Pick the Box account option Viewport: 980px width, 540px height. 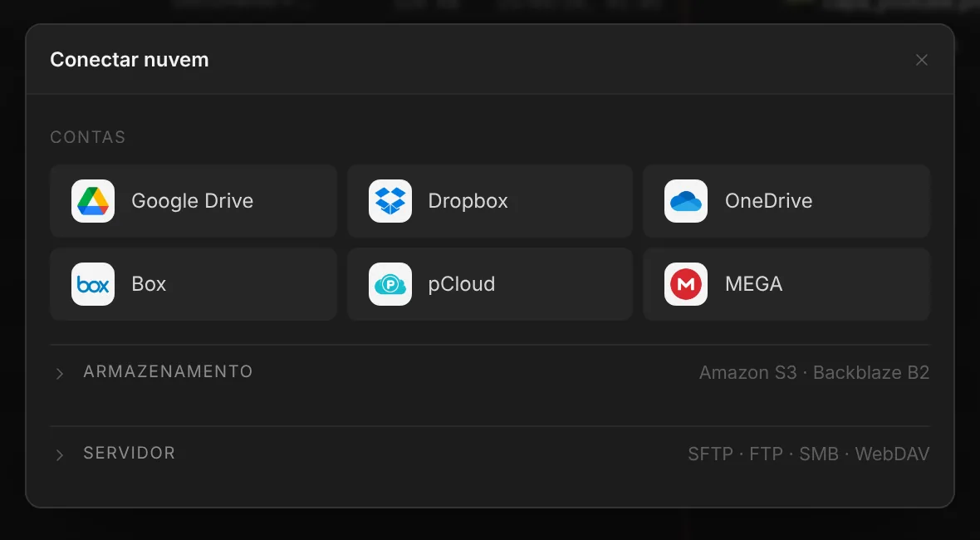click(x=194, y=284)
